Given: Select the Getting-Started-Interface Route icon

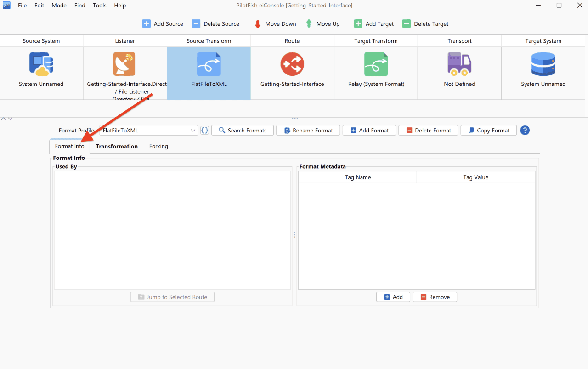Looking at the screenshot, I should 292,64.
